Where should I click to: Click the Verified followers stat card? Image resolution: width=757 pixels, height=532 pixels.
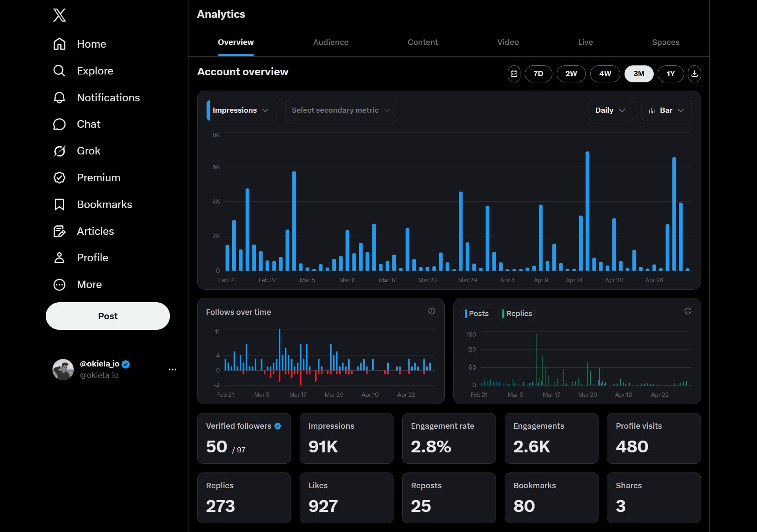[x=244, y=439]
